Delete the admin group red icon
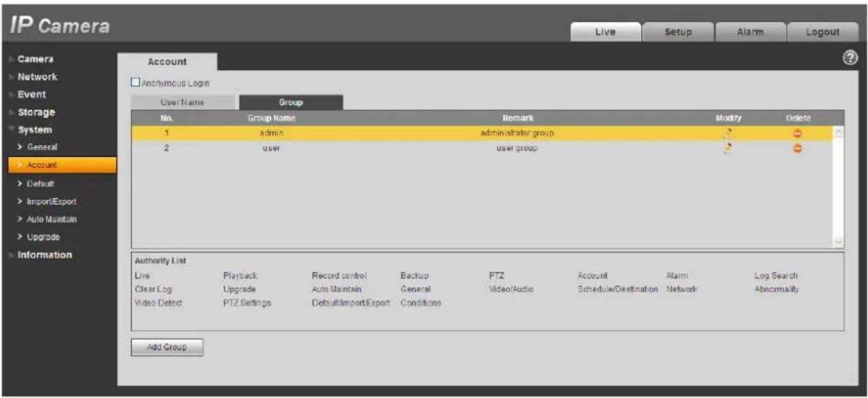The width and height of the screenshot is (868, 398). (x=797, y=133)
